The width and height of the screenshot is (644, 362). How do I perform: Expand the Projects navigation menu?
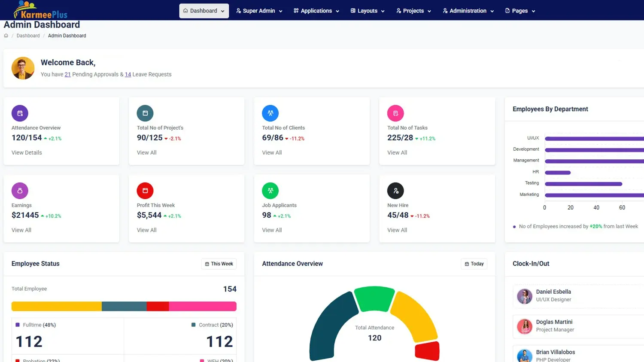[x=413, y=11]
